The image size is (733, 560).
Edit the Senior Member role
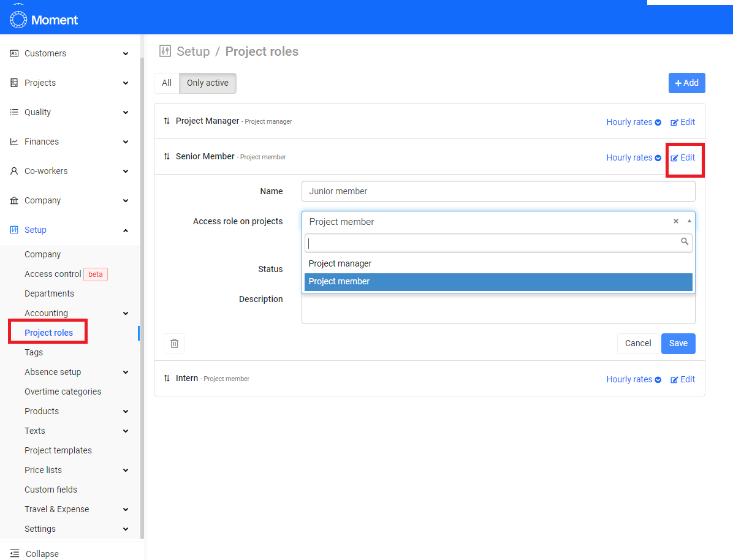(683, 157)
